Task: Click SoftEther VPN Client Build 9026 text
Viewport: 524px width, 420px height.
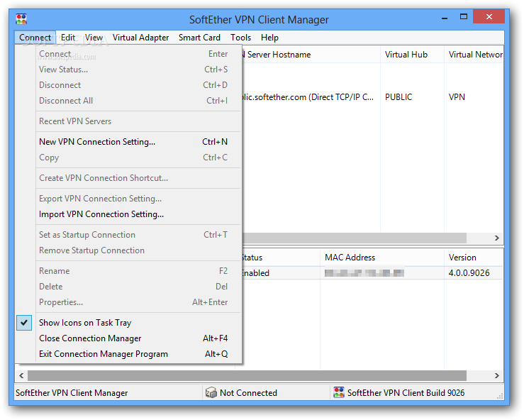Action: pos(406,392)
